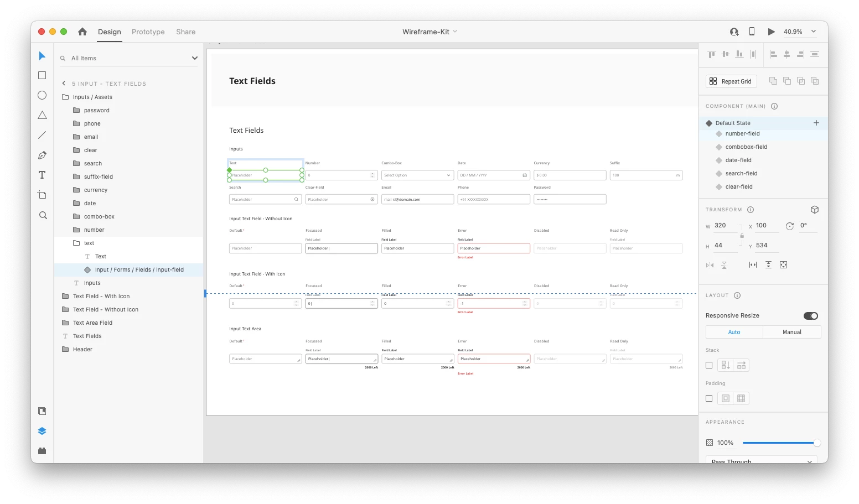Open the Pass Through blend mode dropdown
The image size is (859, 504).
point(762,460)
